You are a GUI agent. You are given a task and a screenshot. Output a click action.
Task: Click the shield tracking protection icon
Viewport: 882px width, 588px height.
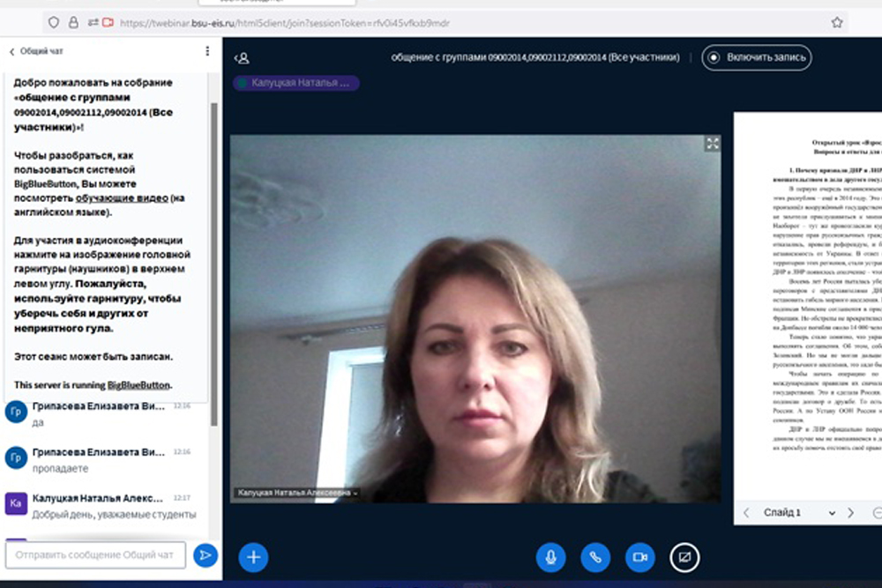pyautogui.click(x=54, y=23)
